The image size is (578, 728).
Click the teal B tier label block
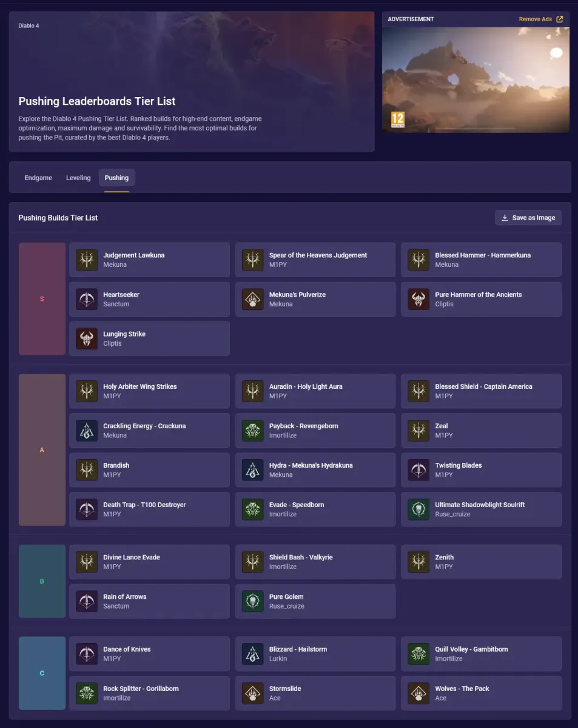(42, 581)
